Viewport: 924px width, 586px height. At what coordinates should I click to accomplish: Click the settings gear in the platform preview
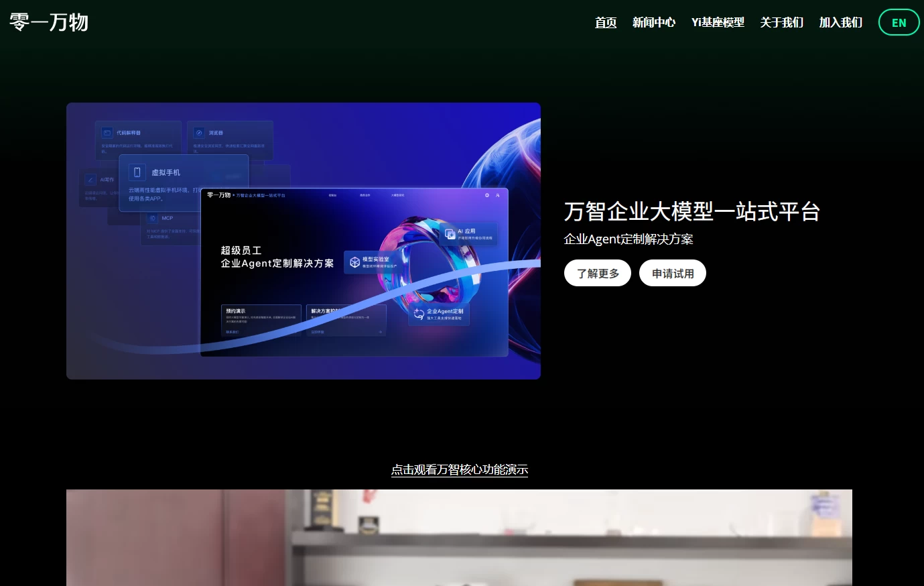point(486,195)
